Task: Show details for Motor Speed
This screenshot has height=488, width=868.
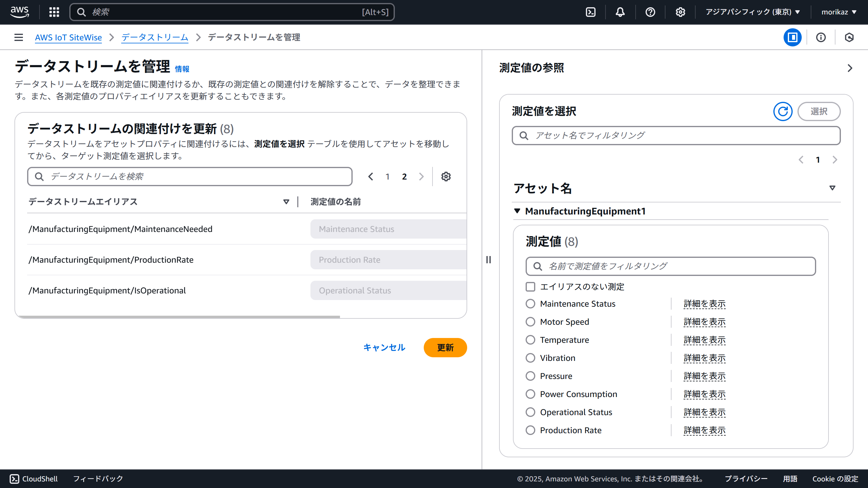Action: [705, 322]
